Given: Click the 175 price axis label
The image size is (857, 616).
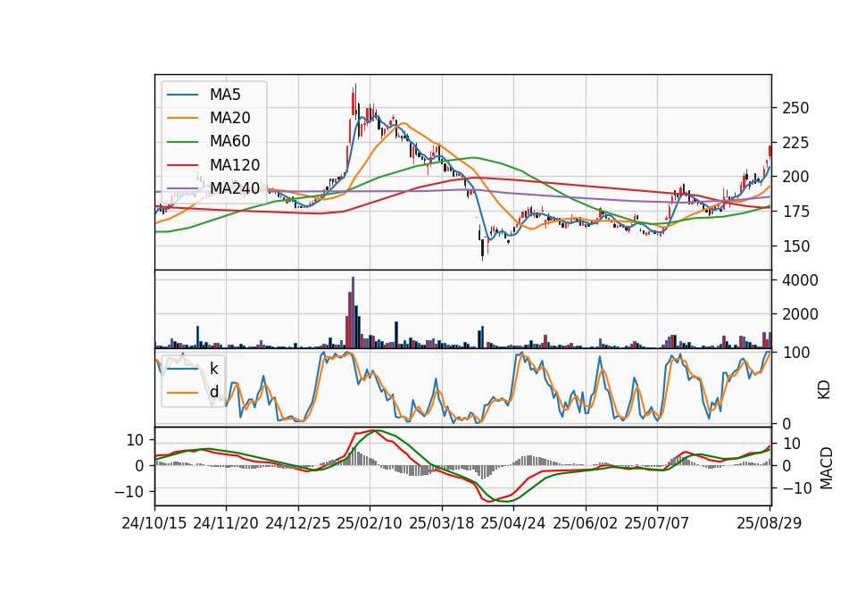Looking at the screenshot, I should [795, 212].
